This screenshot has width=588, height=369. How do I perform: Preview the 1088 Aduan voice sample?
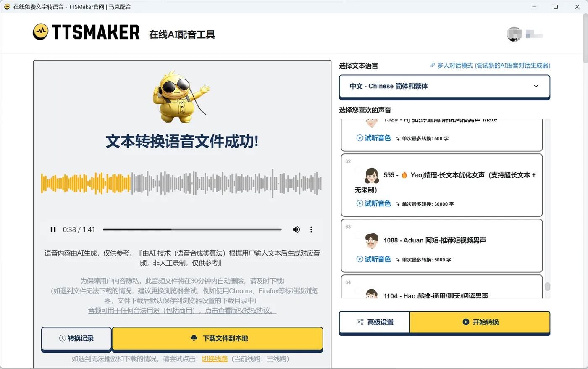click(x=373, y=259)
